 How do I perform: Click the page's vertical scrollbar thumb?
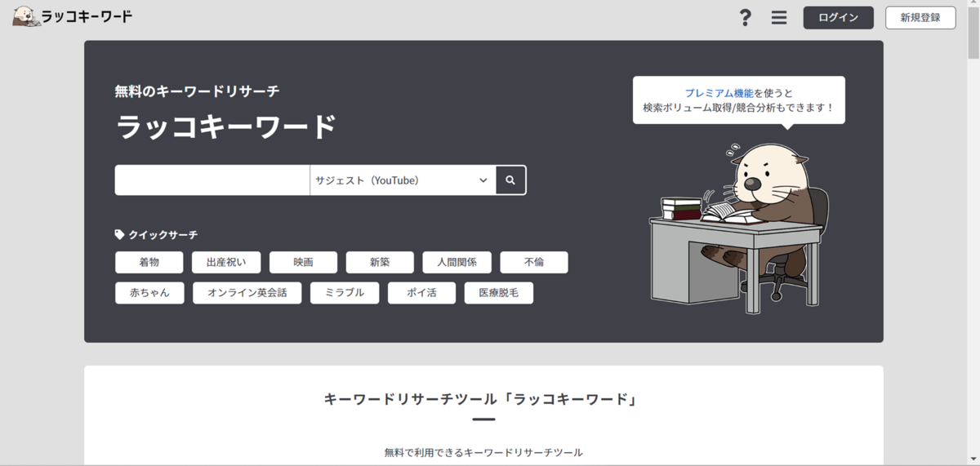pyautogui.click(x=973, y=34)
